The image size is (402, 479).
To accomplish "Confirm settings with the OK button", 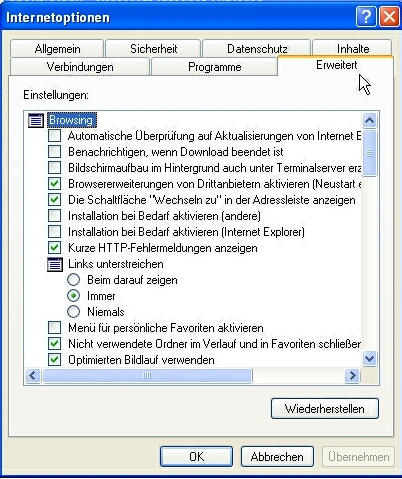I will click(196, 457).
